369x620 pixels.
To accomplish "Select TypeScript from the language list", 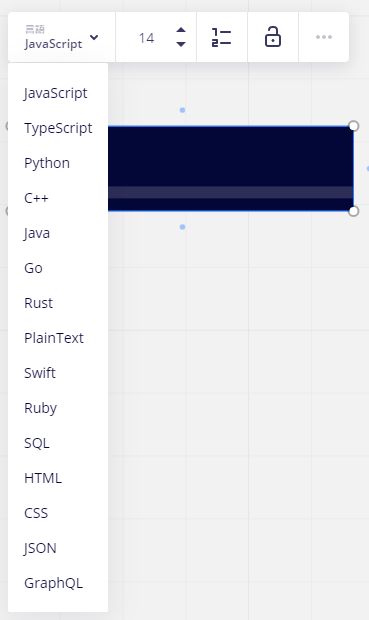I will point(58,128).
